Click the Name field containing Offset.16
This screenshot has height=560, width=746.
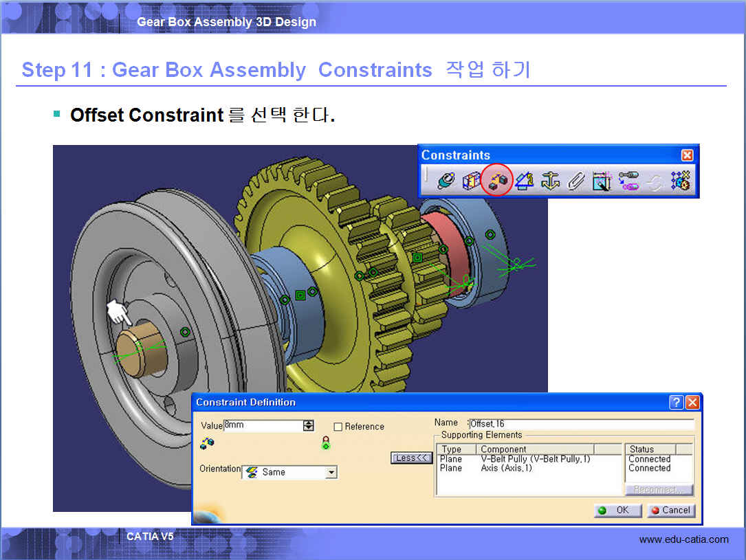[581, 423]
